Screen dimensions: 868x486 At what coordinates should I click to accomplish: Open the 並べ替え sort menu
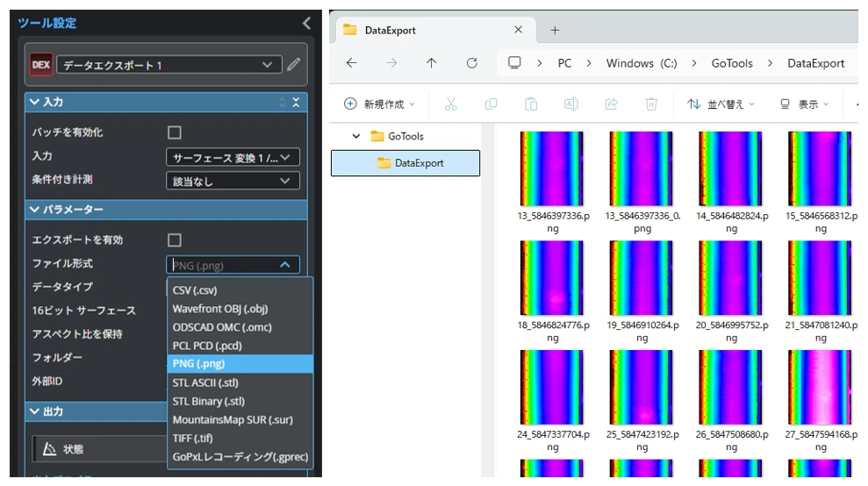coord(721,104)
